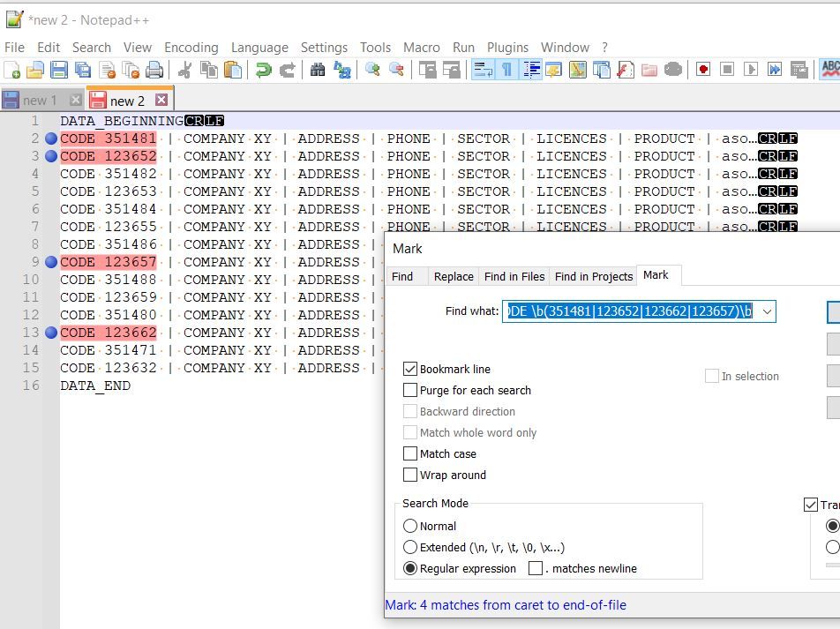This screenshot has height=629, width=840.
Task: Switch to Find in Files tab
Action: tap(514, 276)
